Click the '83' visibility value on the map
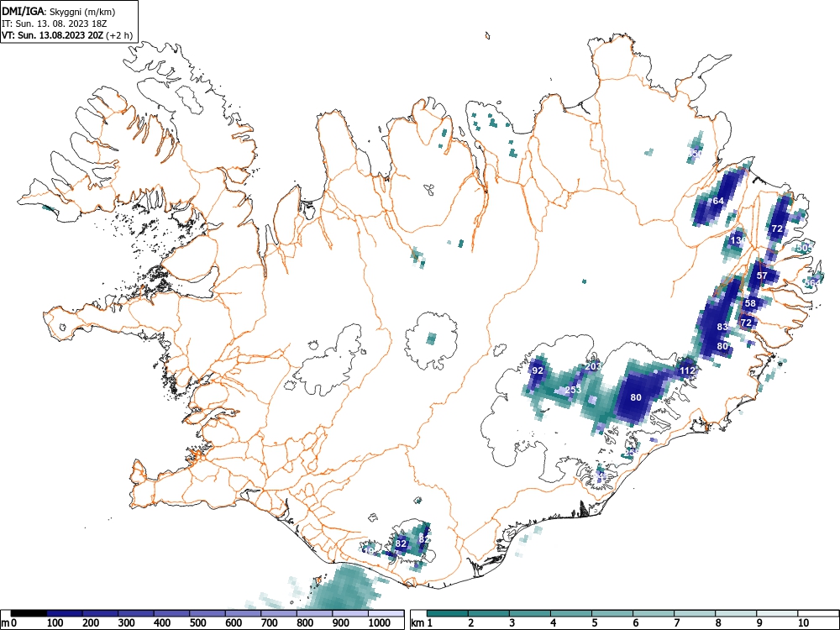 click(722, 327)
